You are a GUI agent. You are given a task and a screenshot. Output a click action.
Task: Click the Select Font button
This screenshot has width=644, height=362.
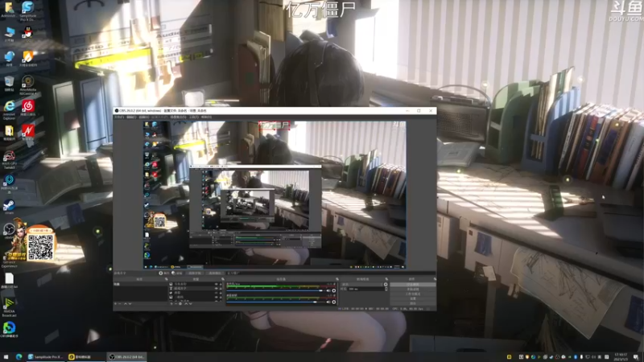pyautogui.click(x=194, y=274)
